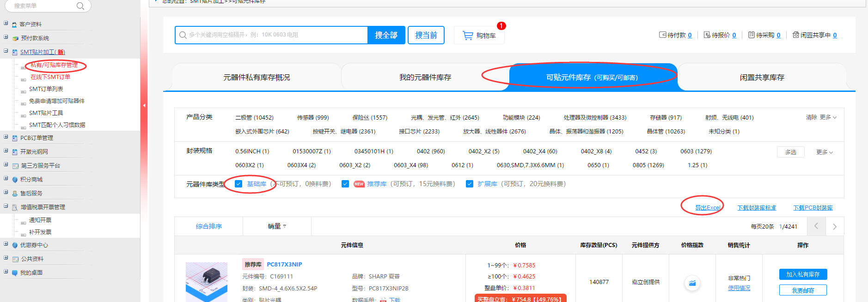Click the 闲置共享中 icon
Image resolution: width=868 pixels, height=302 pixels.
[x=795, y=35]
